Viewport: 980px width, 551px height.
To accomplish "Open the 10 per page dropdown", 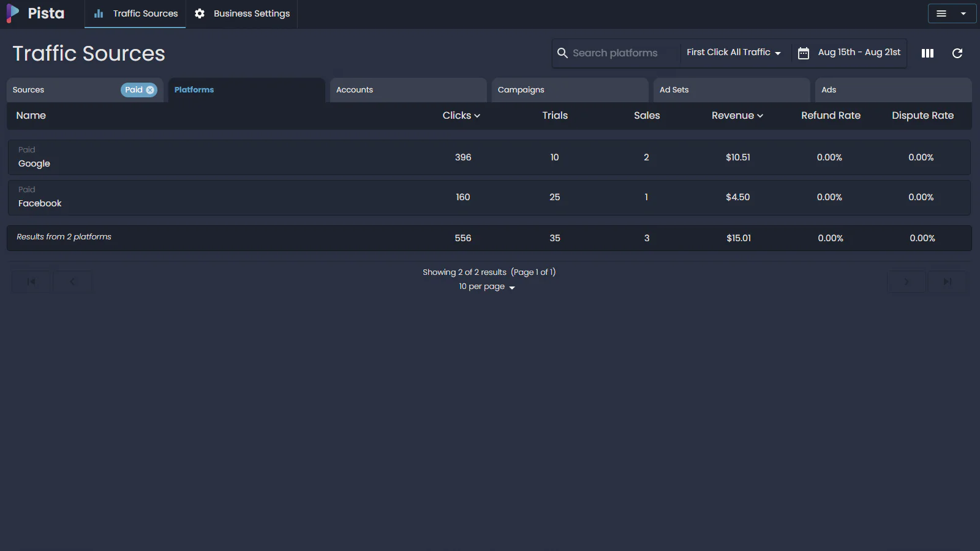I will tap(487, 287).
